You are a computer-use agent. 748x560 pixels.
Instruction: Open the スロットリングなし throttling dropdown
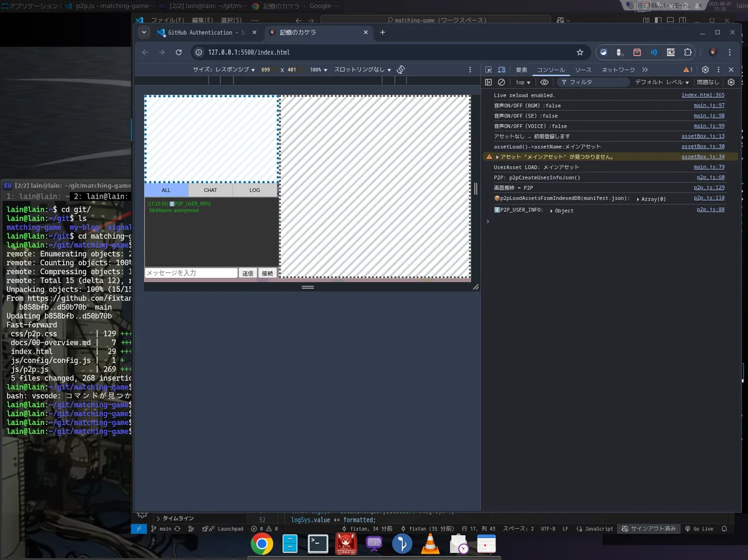coord(362,70)
